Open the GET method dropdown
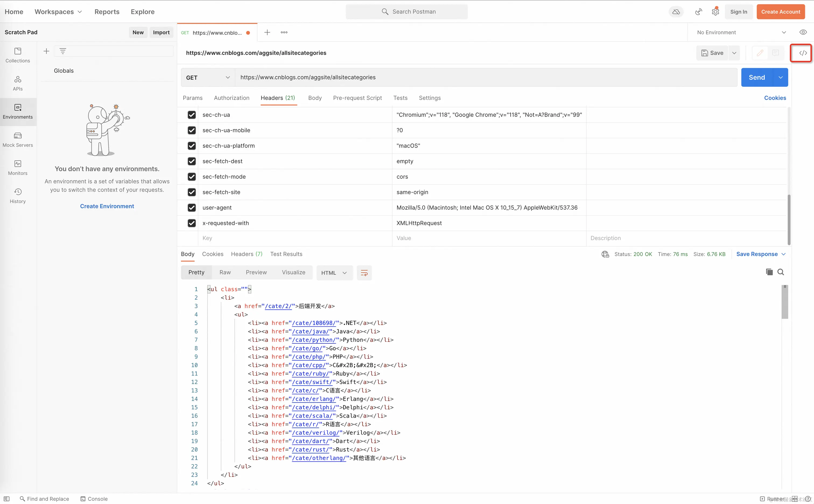The width and height of the screenshot is (814, 504). (208, 77)
